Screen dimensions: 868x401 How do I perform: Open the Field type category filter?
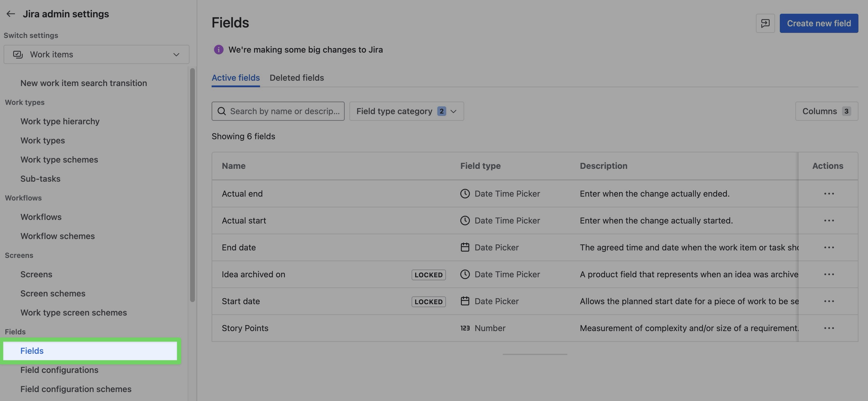407,111
